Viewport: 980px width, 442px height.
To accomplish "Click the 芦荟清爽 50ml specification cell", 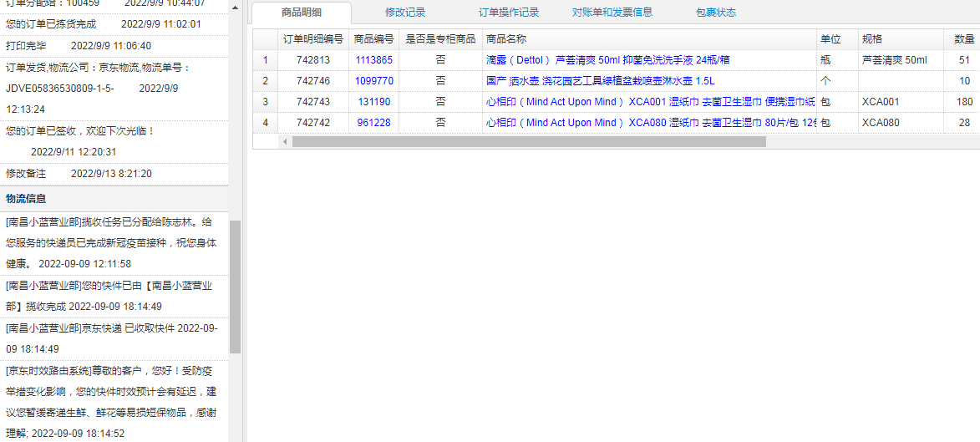I will click(901, 61).
